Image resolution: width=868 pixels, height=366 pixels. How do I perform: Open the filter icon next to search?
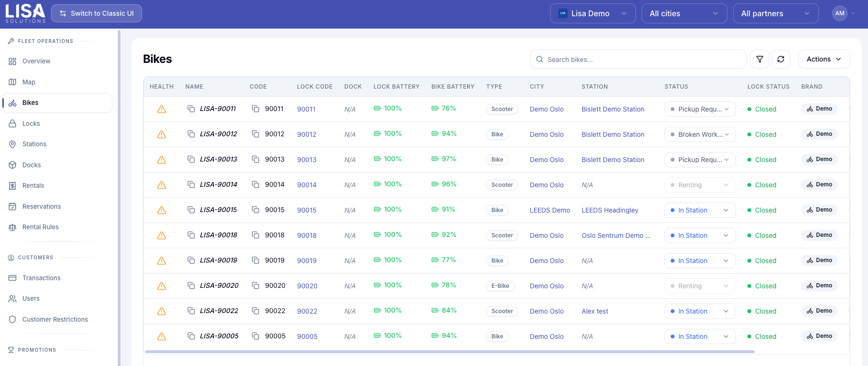click(760, 59)
